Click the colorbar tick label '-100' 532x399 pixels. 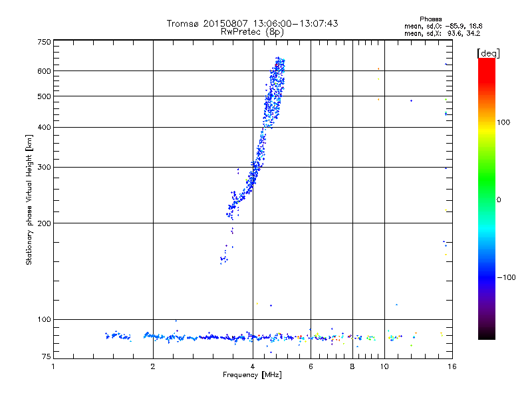[507, 277]
